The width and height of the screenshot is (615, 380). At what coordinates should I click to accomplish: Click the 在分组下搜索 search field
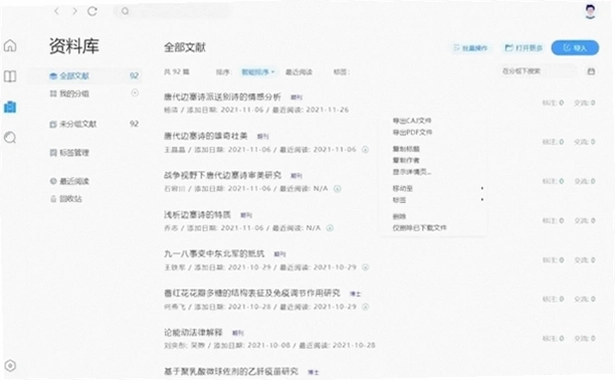539,71
